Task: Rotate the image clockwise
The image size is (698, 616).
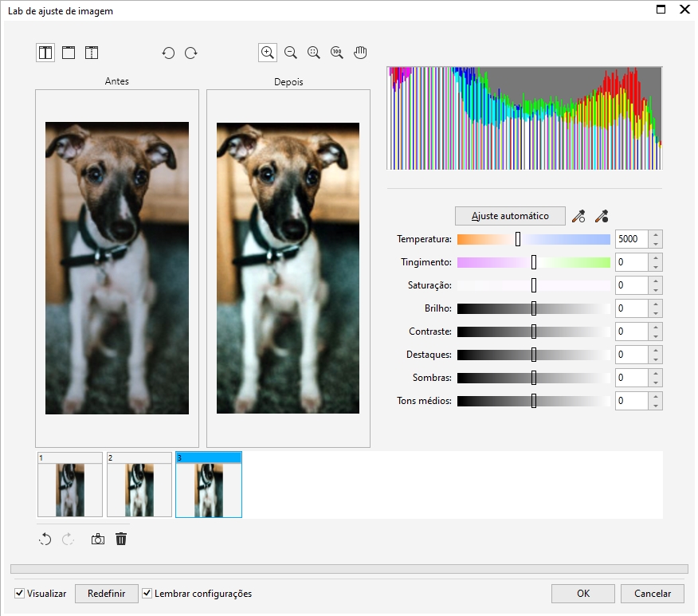Action: (191, 53)
